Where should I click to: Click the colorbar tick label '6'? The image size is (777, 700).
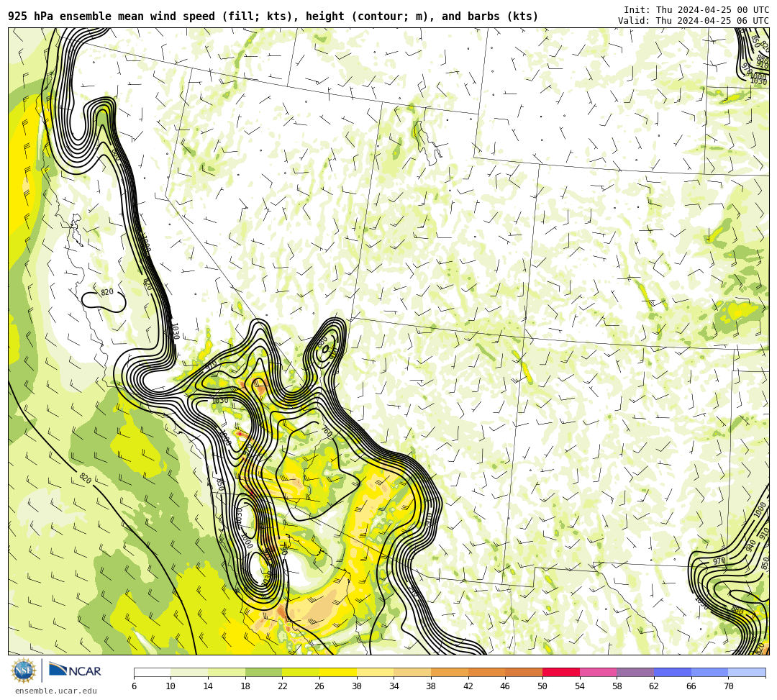click(x=134, y=686)
